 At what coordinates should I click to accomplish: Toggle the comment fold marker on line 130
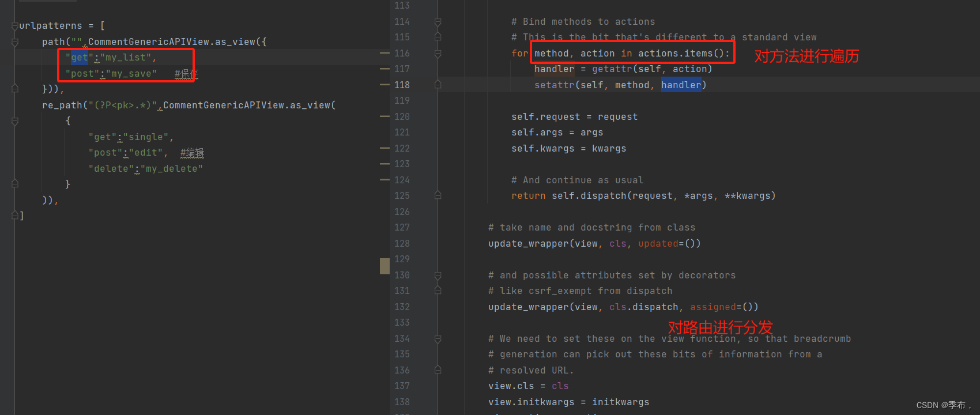(x=438, y=276)
